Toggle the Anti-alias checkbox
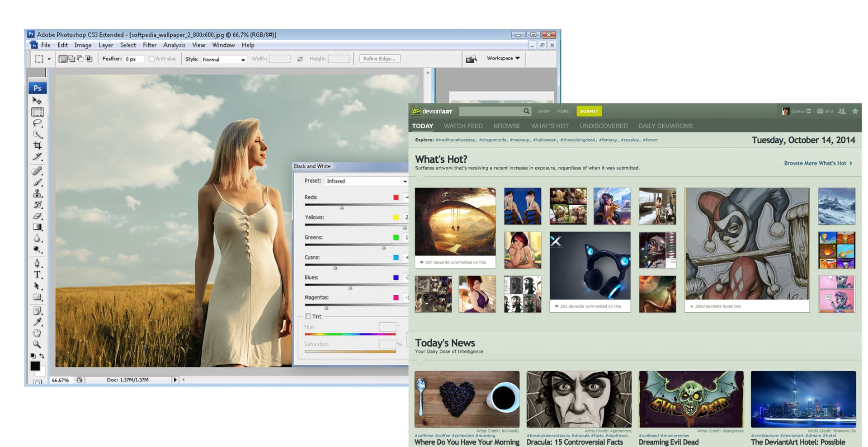 [x=151, y=59]
